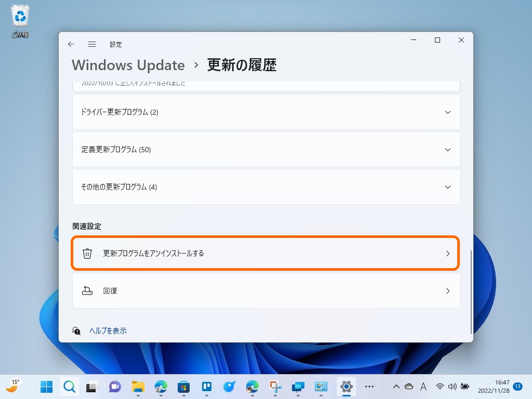
Task: Click the Wi-Fi icon in the system tray
Action: [x=440, y=387]
